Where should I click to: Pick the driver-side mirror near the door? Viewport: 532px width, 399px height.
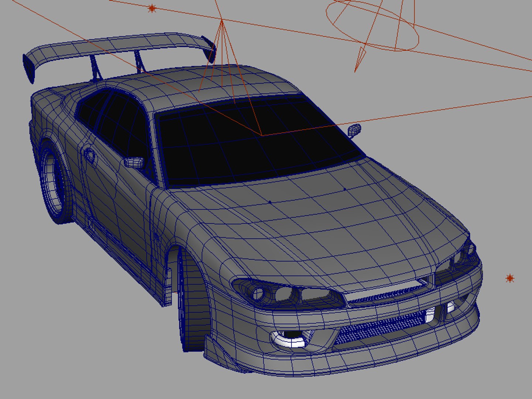pyautogui.click(x=134, y=163)
